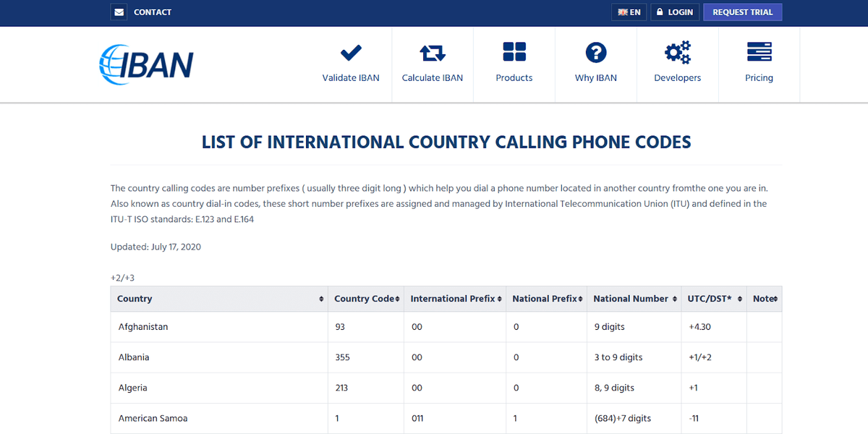This screenshot has width=868, height=434.
Task: Toggle sort order for Country Code
Action: (396, 298)
